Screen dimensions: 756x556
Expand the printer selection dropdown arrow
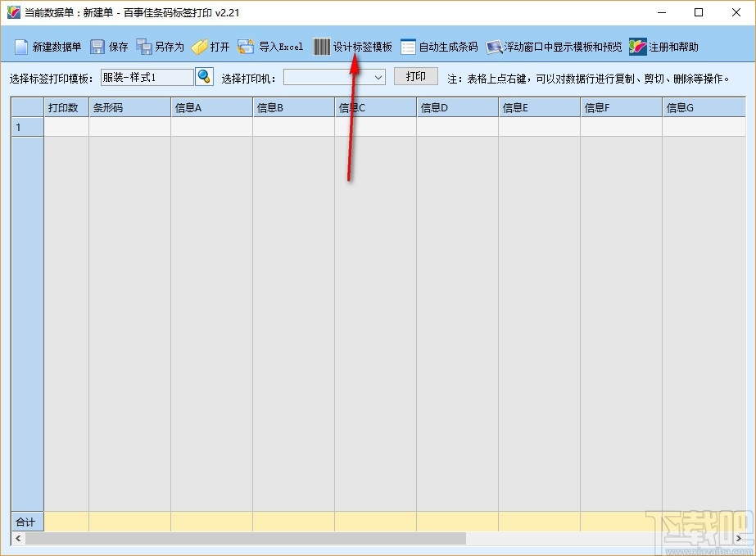tap(377, 76)
